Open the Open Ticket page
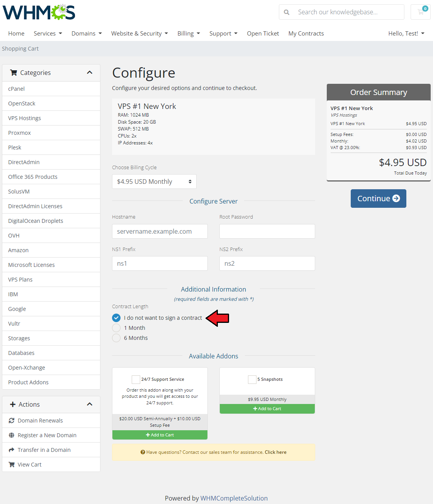This screenshot has height=504, width=433. pos(263,34)
